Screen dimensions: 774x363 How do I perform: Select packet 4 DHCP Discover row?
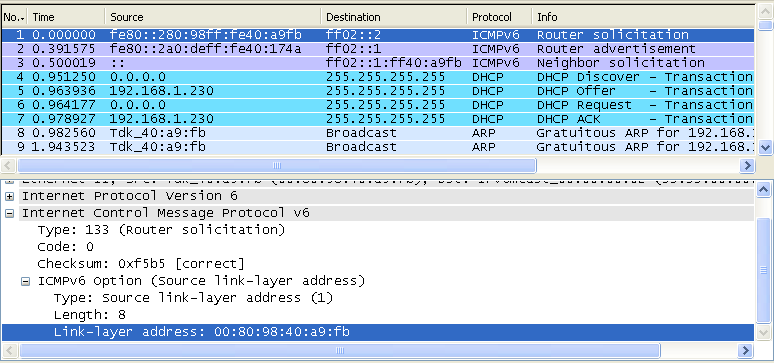[x=378, y=77]
